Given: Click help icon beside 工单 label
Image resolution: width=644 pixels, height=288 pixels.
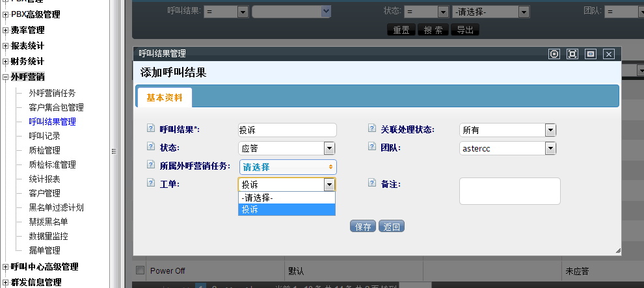Looking at the screenshot, I should (152, 184).
